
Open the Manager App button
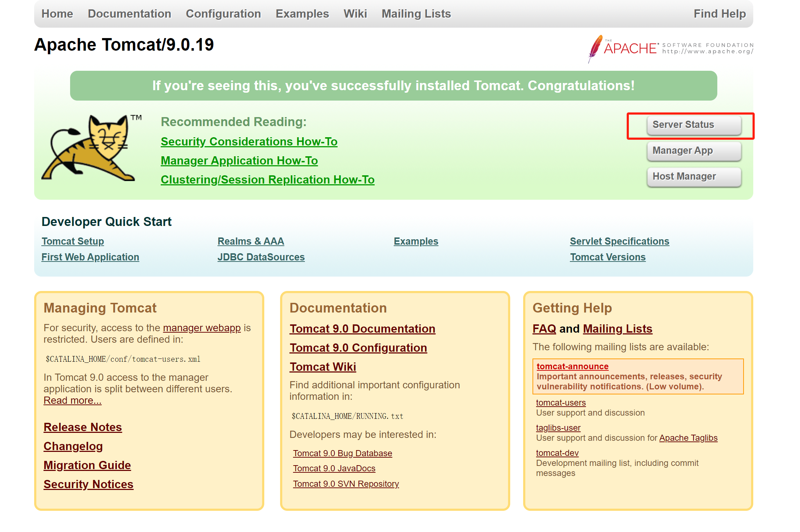point(694,151)
